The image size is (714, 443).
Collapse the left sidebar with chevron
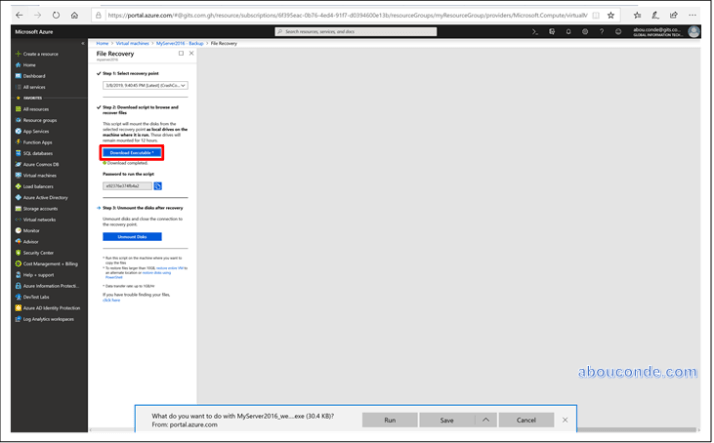[x=83, y=43]
